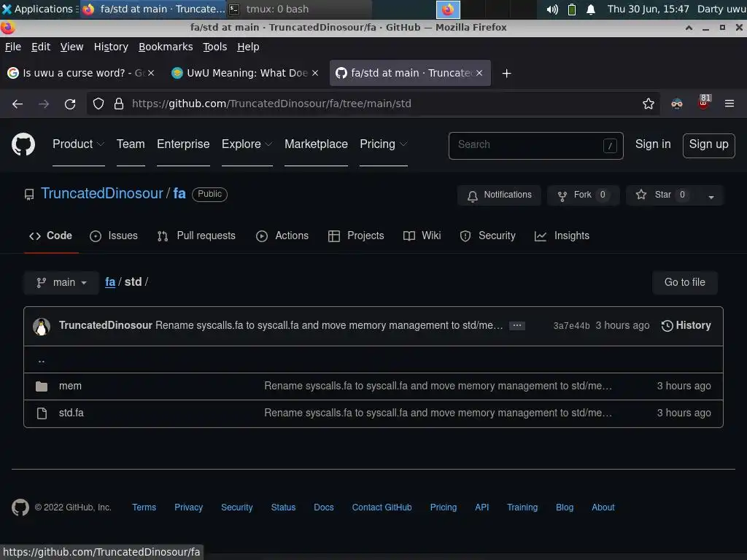Open the Insights repository tab
747x560 pixels.
pyautogui.click(x=562, y=236)
